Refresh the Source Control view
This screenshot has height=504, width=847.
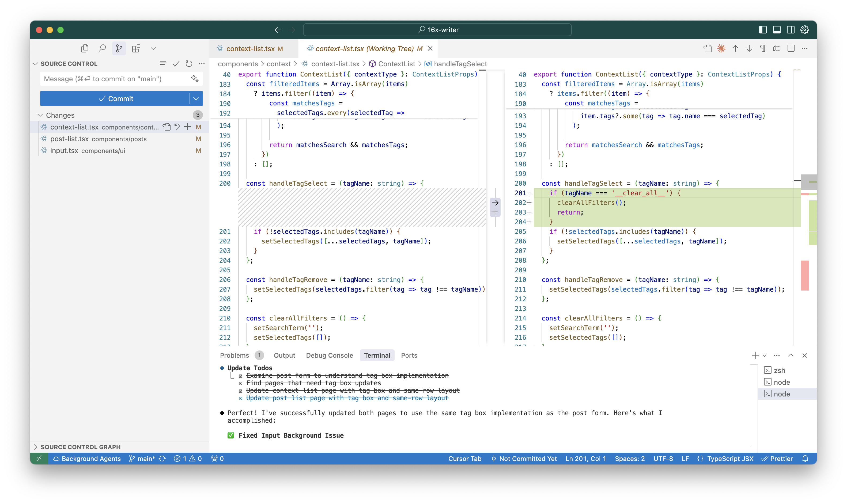coord(189,63)
